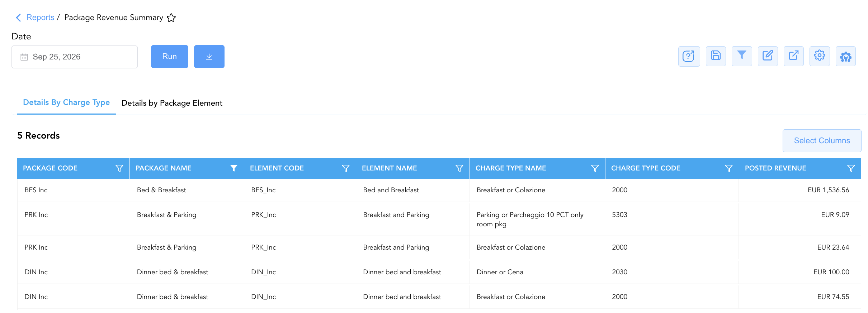
Task: Open the settings gear icon
Action: coord(820,56)
